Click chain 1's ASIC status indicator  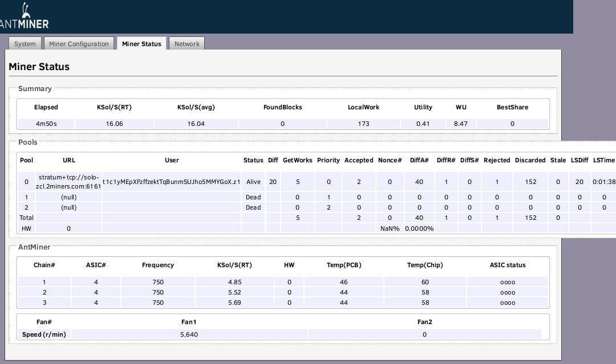click(507, 282)
